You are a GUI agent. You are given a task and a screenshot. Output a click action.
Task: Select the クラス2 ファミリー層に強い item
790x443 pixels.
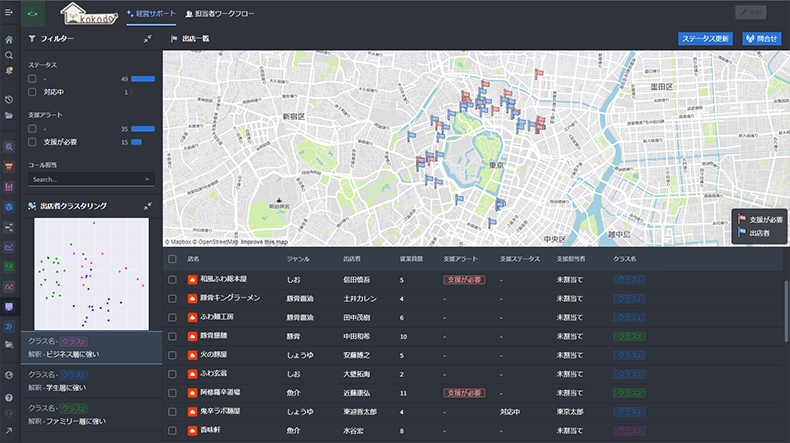click(91, 414)
